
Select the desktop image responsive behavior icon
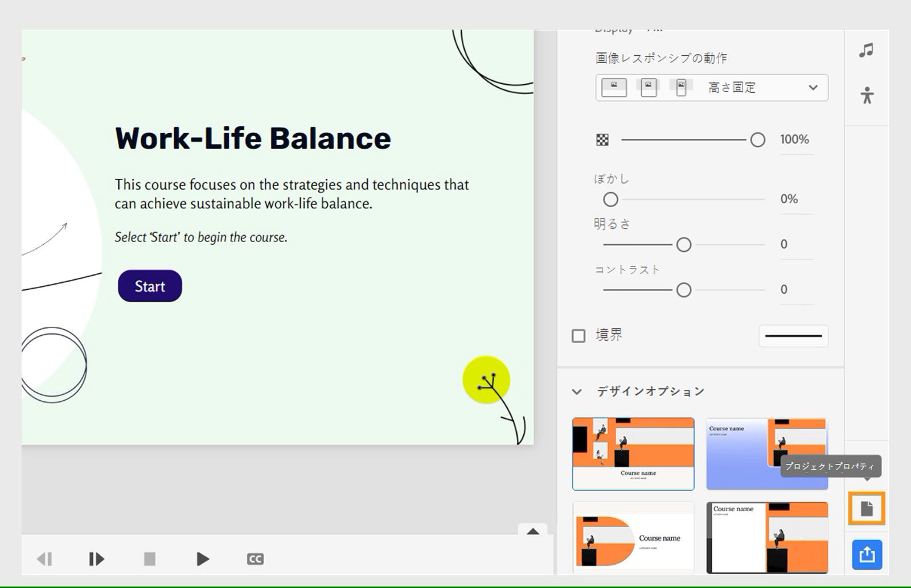pos(614,87)
